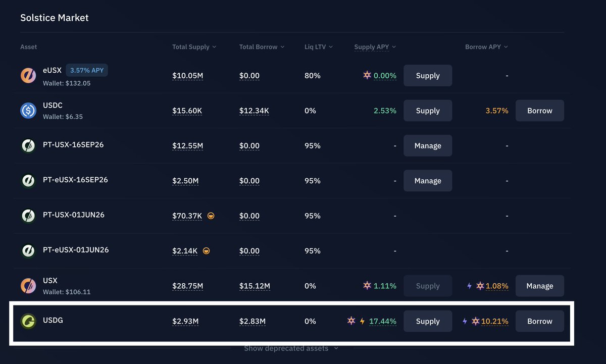Click the USDG token icon
606x364 pixels.
coord(28,321)
